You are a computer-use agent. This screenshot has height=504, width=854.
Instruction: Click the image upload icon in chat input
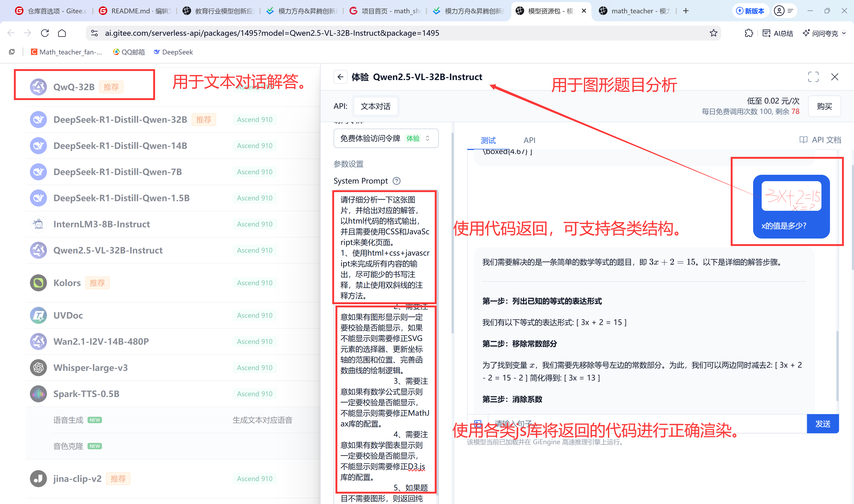[478, 423]
